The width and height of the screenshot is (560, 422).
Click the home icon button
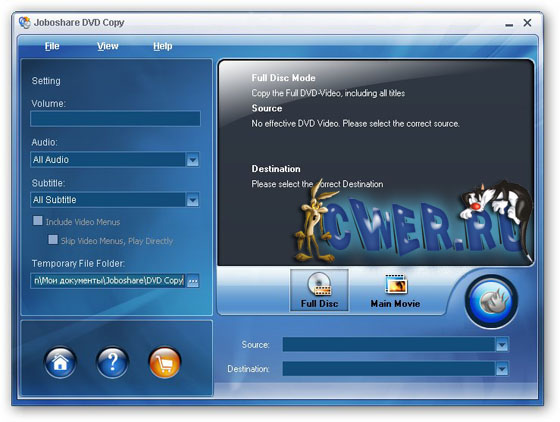pyautogui.click(x=60, y=363)
